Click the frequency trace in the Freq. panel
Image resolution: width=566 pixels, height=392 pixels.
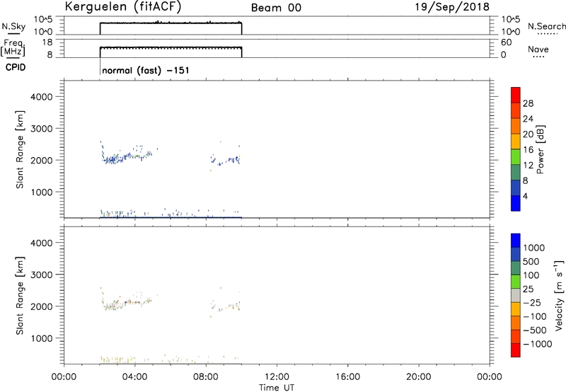point(171,47)
